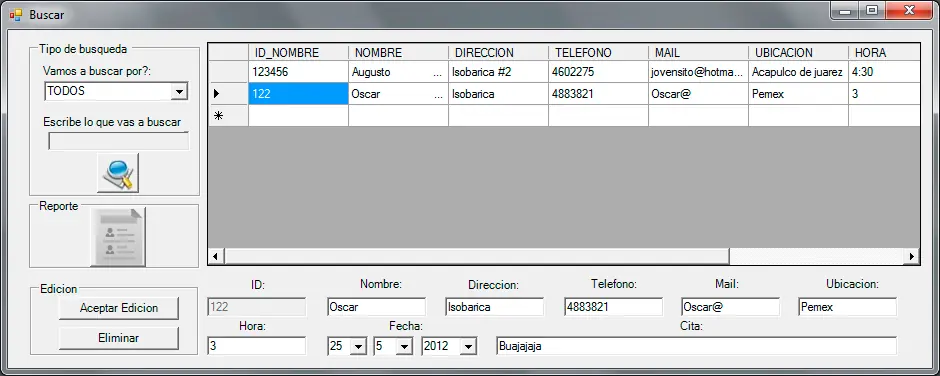Select the Isobarica address cell in grid

(498, 94)
